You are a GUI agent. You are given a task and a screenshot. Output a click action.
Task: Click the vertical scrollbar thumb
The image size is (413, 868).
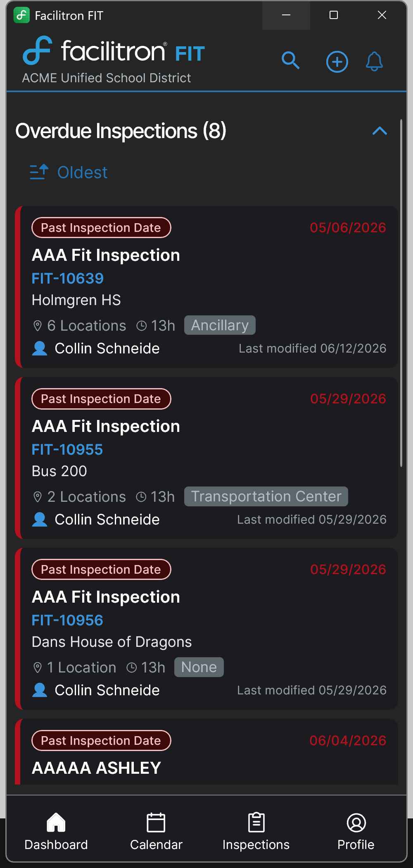tap(401, 293)
